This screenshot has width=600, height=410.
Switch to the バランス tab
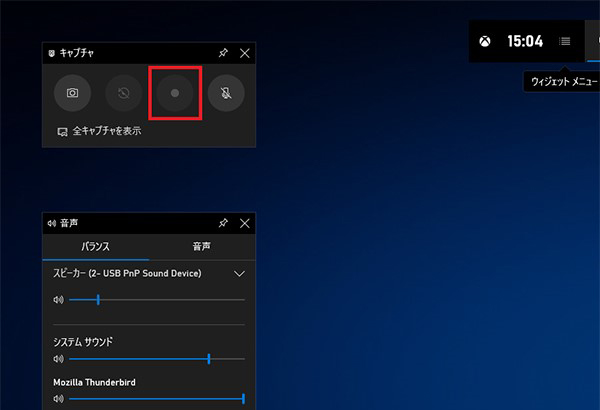(96, 246)
